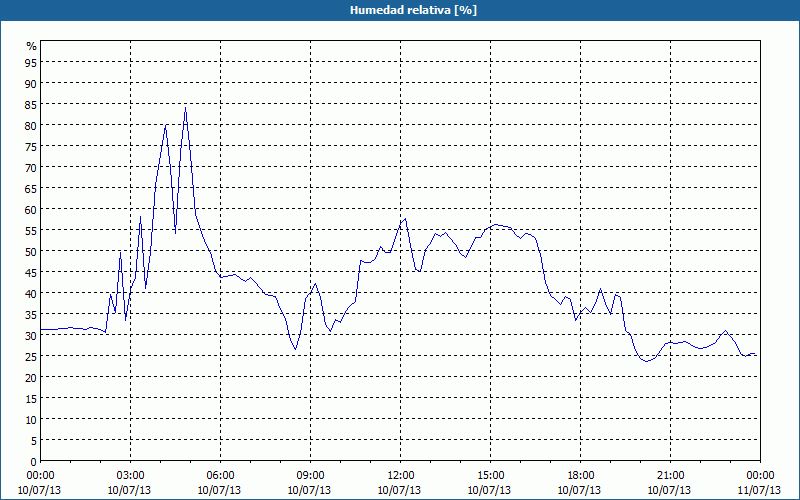Click the '50' y-axis label

[x=31, y=252]
